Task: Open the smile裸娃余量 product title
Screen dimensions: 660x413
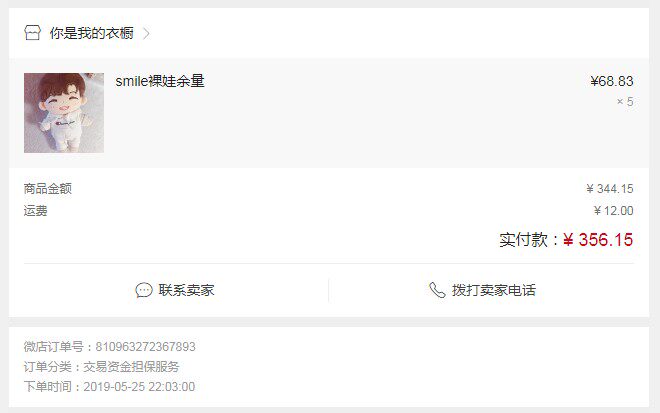Action: pyautogui.click(x=160, y=81)
